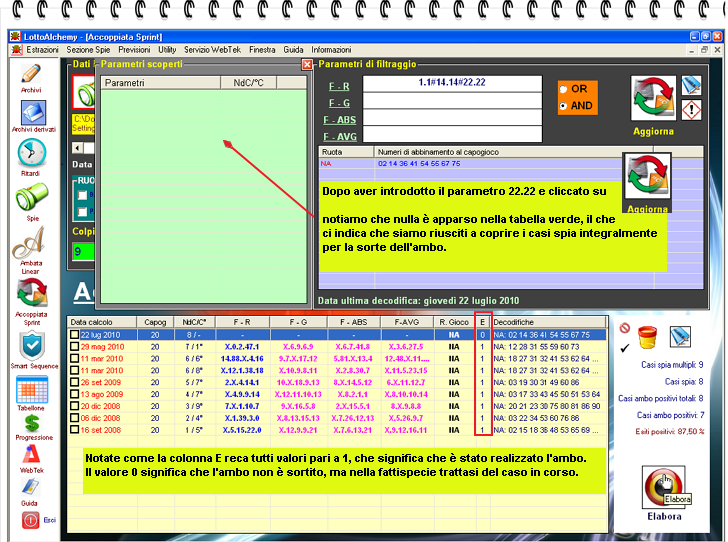Click Aggiorna icon beside the OR/AND options
The width and height of the screenshot is (728, 542).
tap(653, 99)
